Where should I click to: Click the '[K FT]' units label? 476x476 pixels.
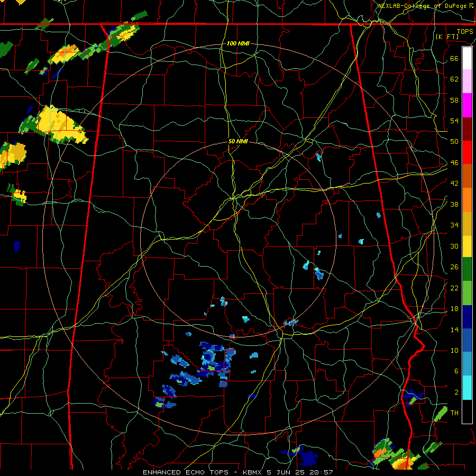click(x=447, y=36)
